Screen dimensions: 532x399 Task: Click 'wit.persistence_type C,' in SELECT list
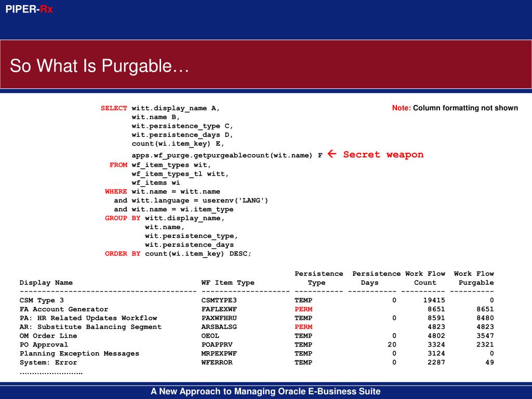[x=182, y=126]
